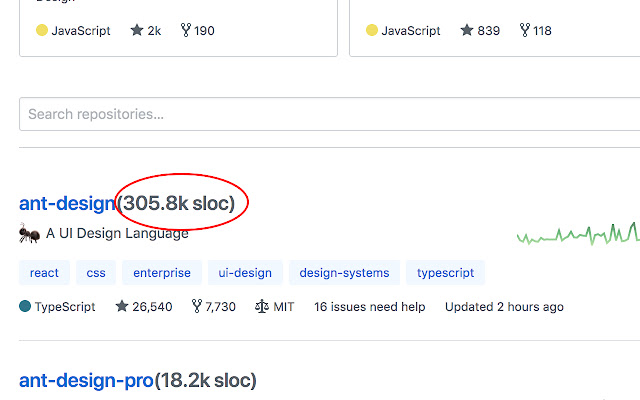Click the 190 forks icon in left card

tap(186, 30)
